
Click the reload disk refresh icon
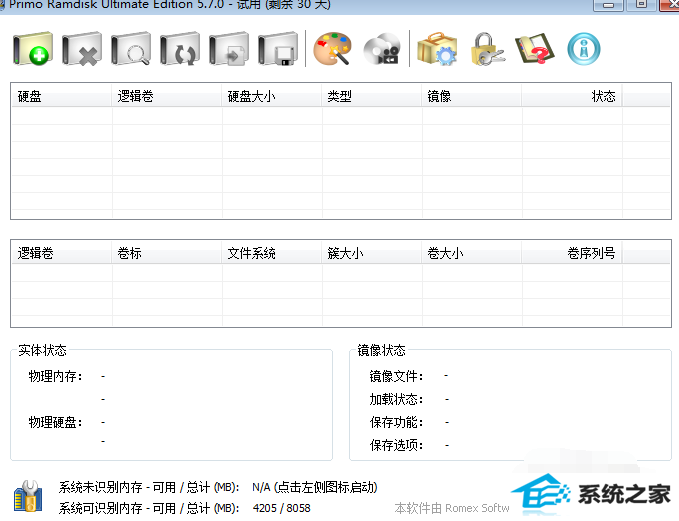[x=180, y=49]
